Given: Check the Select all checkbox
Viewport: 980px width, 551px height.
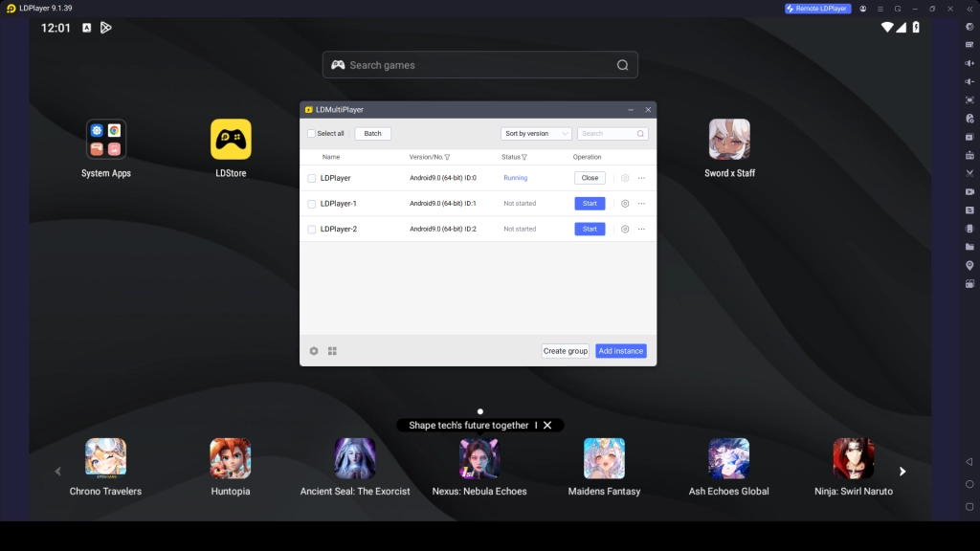Looking at the screenshot, I should point(311,134).
